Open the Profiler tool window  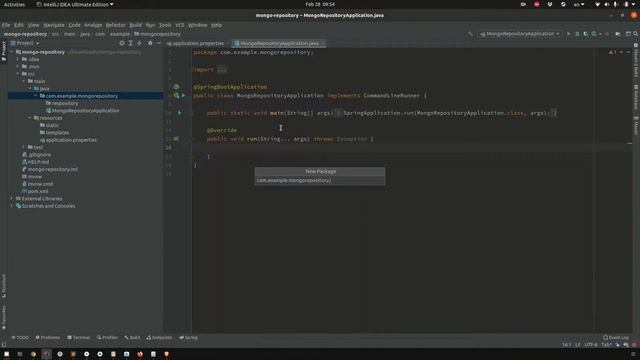pos(107,338)
